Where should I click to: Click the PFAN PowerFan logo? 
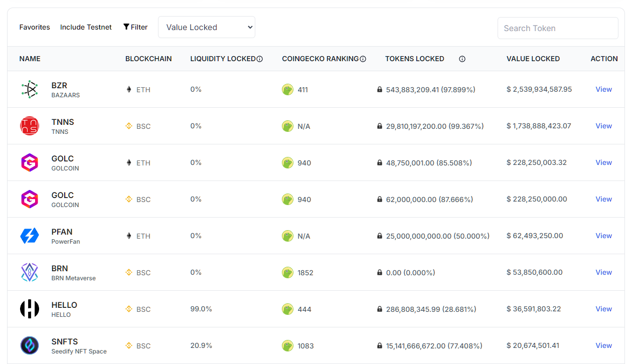pyautogui.click(x=30, y=236)
